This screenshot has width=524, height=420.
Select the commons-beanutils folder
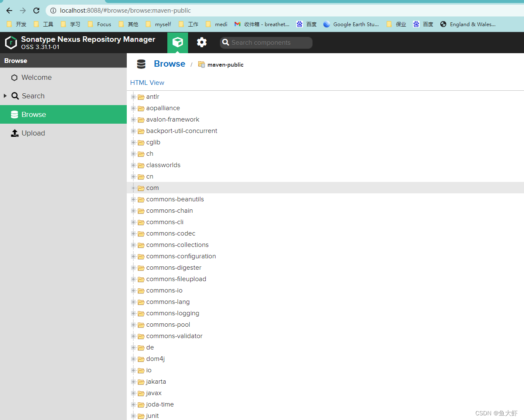(175, 199)
